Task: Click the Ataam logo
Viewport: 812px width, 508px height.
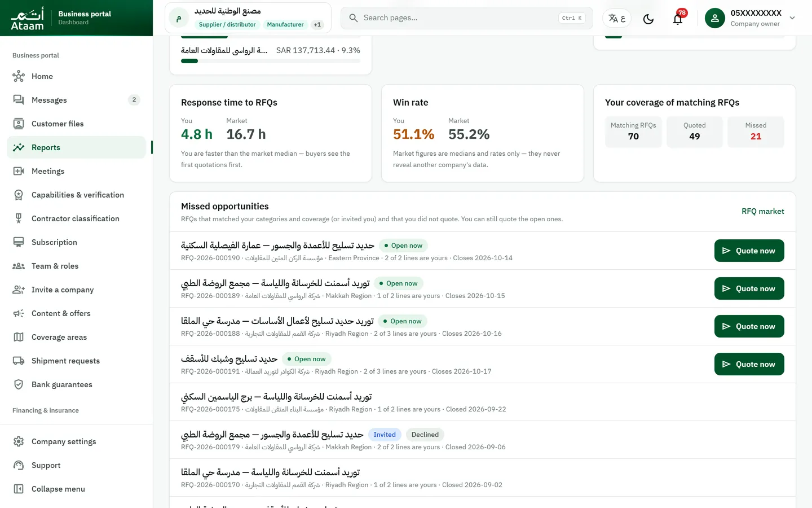Action: pos(27,18)
